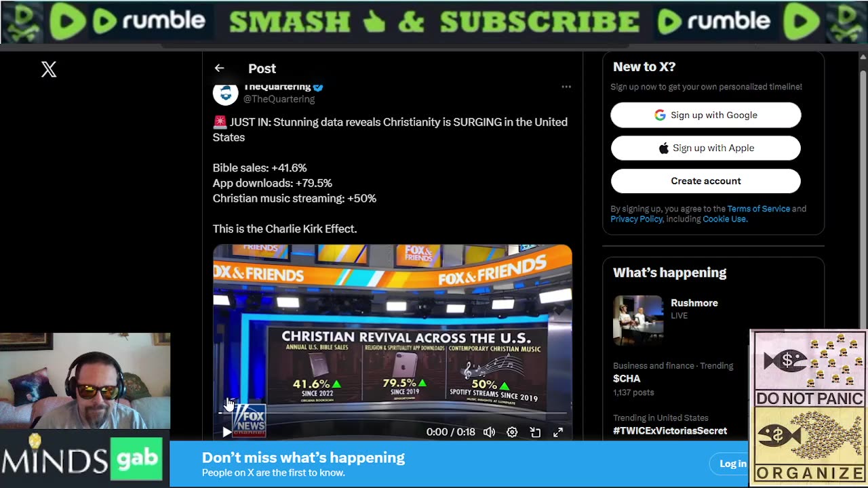This screenshot has height=488, width=868.
Task: Click the gab logo overlay
Action: [x=138, y=458]
